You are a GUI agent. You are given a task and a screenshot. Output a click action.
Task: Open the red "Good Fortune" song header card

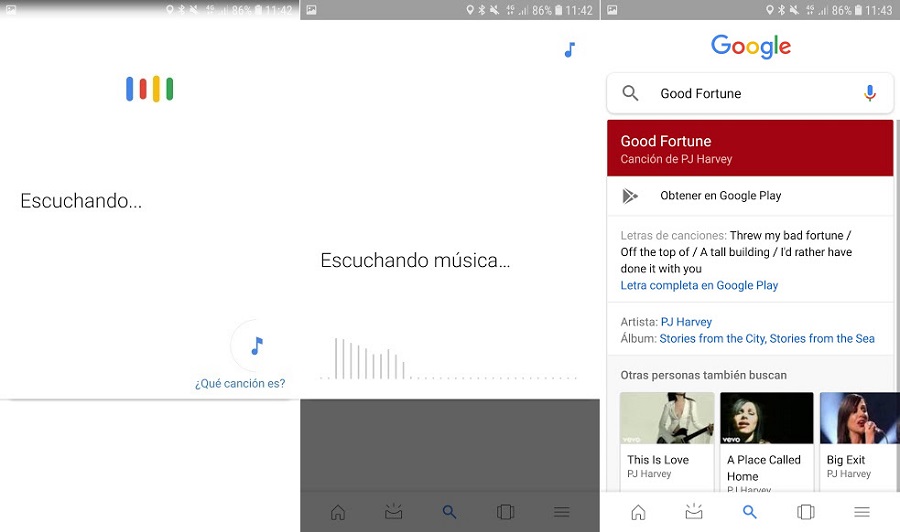(x=749, y=148)
